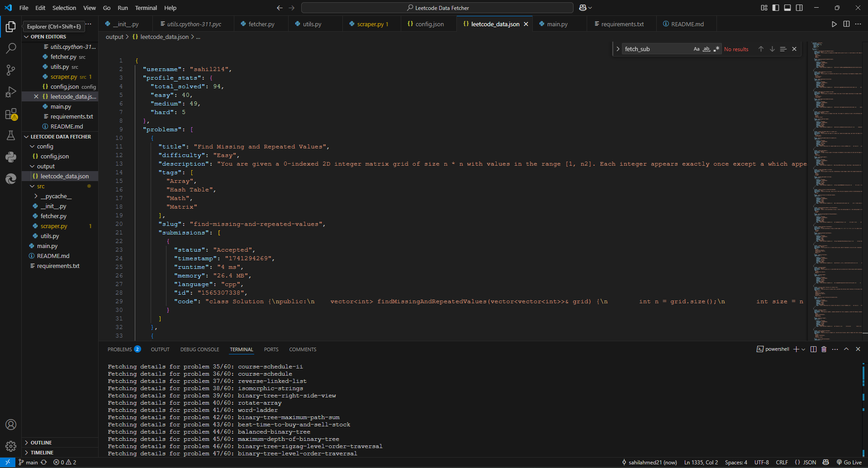Image resolution: width=868 pixels, height=468 pixels.
Task: Split the terminal panel
Action: coord(813,349)
